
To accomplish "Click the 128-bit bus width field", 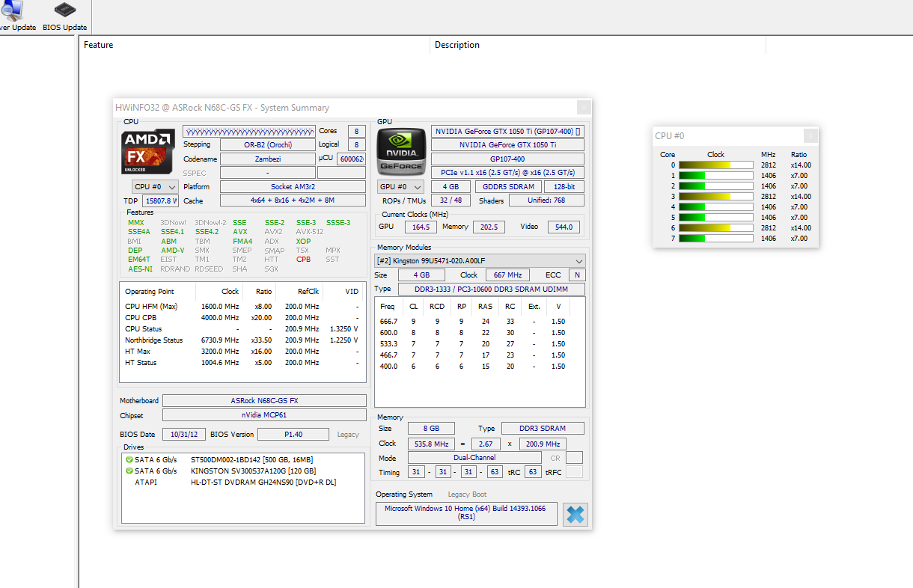I will (x=564, y=187).
